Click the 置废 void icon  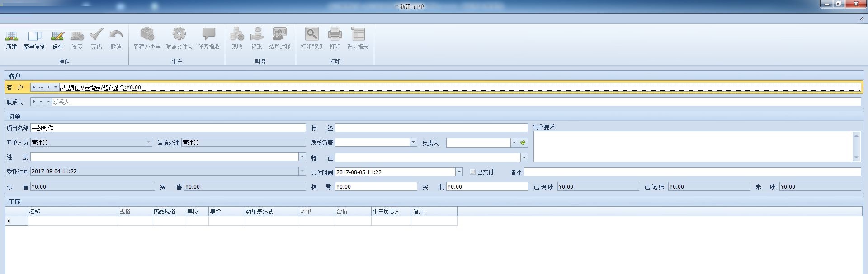coord(77,35)
